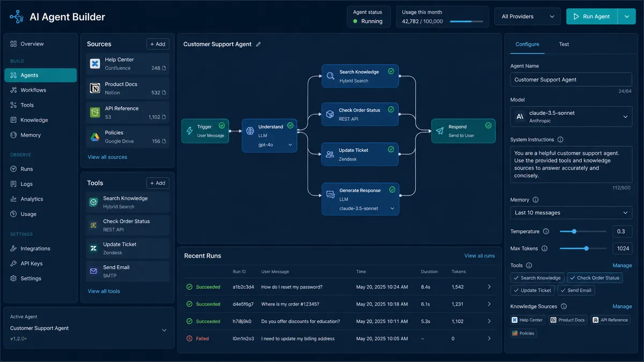Go to Analytics in the sidebar
This screenshot has height=362, width=644.
[41, 199]
